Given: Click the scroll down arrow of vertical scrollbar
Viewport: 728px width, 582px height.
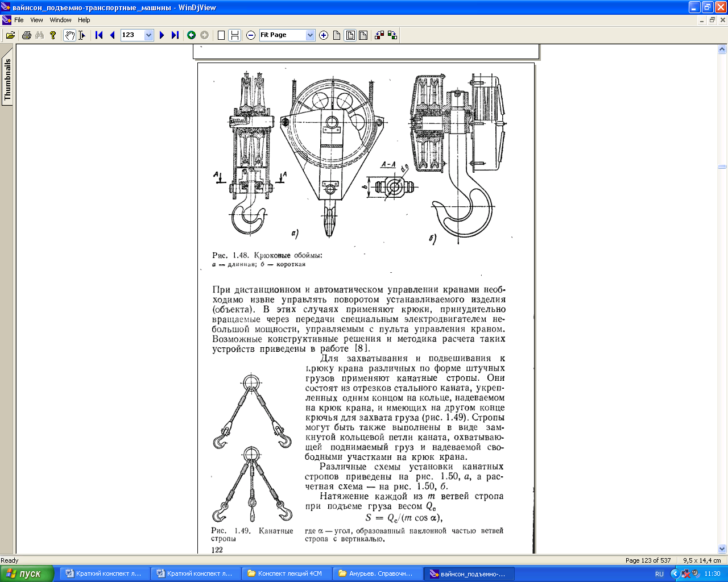Looking at the screenshot, I should 722,549.
